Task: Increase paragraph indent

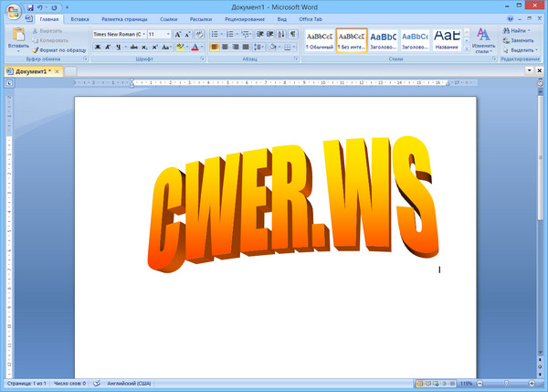Action: tap(269, 34)
